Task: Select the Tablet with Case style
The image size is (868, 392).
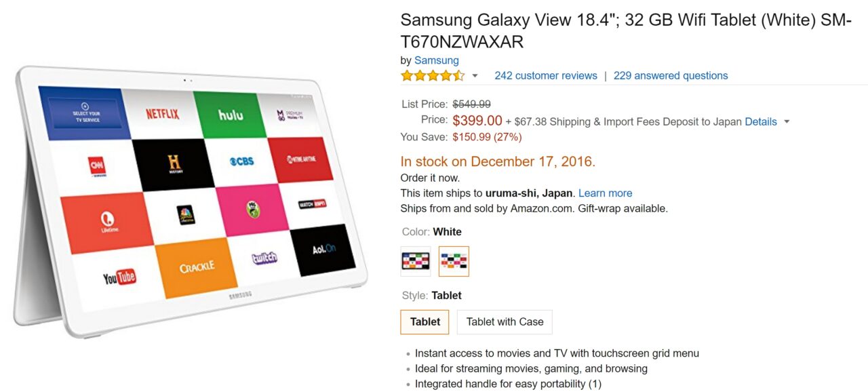Action: (x=505, y=322)
